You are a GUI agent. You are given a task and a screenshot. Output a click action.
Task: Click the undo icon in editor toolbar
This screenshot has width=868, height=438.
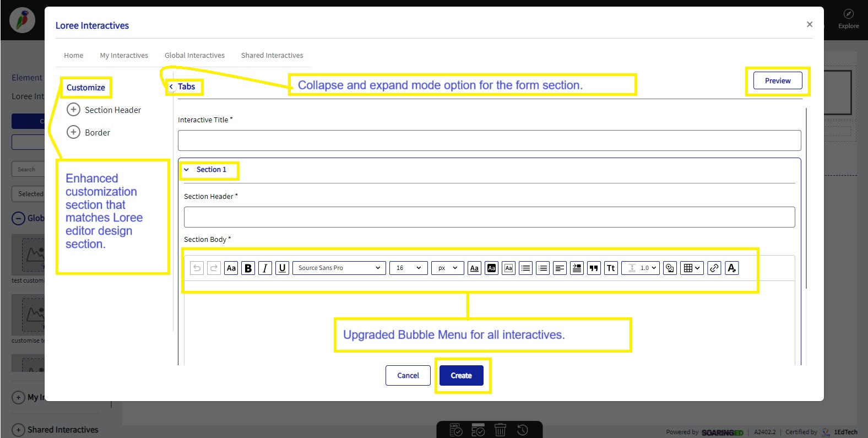tap(197, 268)
